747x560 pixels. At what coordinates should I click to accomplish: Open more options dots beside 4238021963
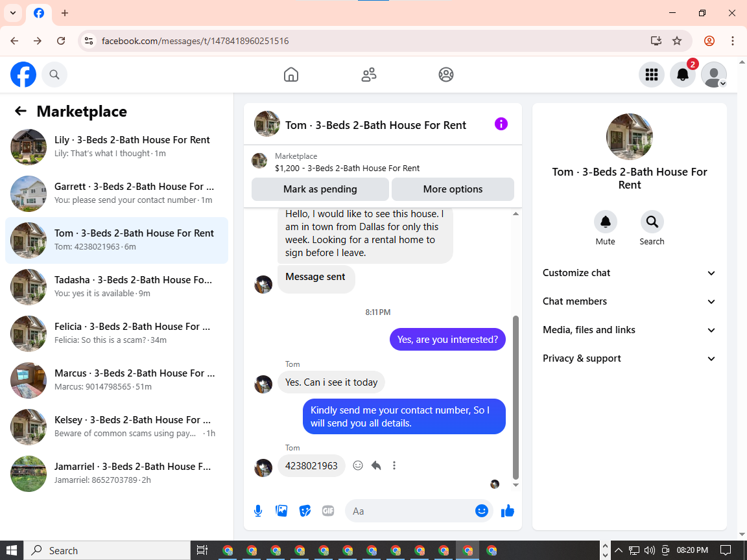click(394, 465)
